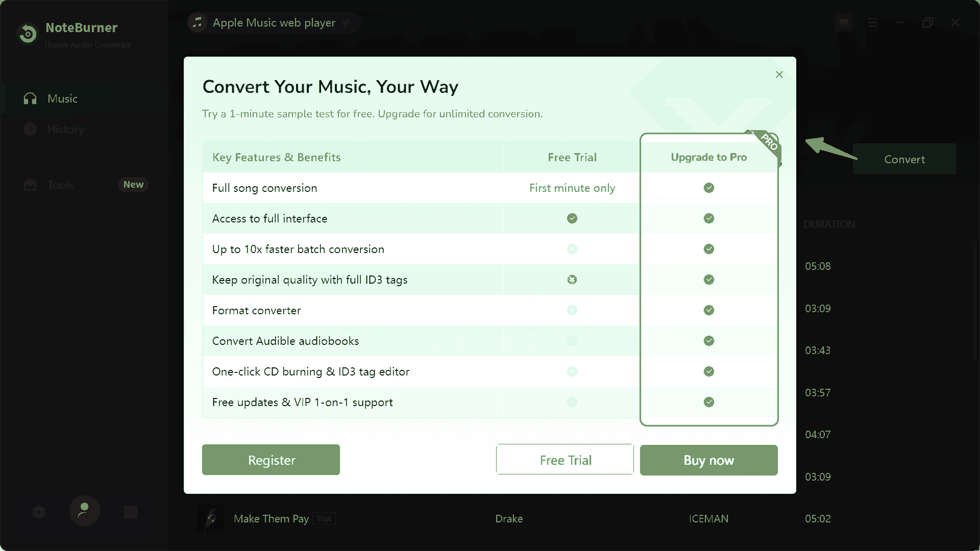This screenshot has width=980, height=551.
Task: Click 'Keep original quality with full ID3 tags'
Action: (309, 280)
